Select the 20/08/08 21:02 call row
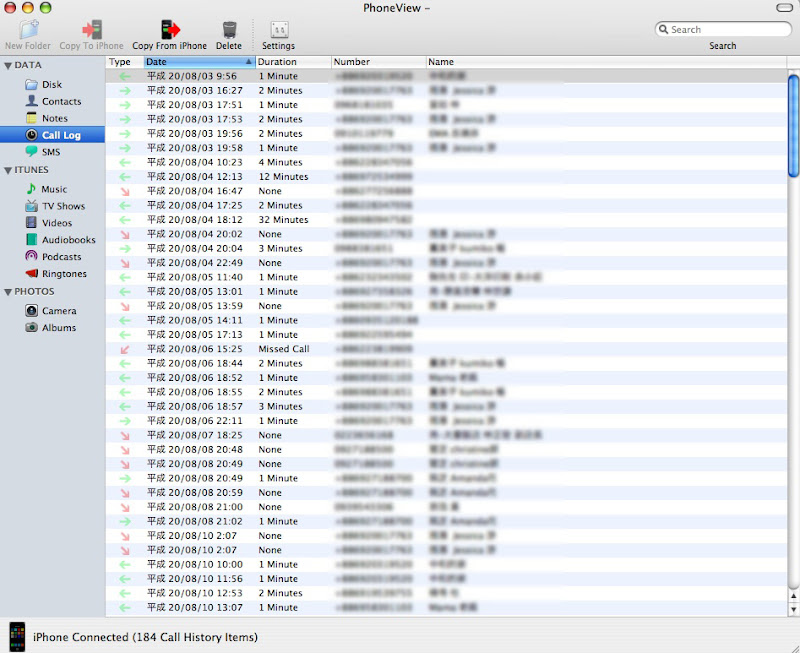The height and width of the screenshot is (653, 800). (446, 522)
